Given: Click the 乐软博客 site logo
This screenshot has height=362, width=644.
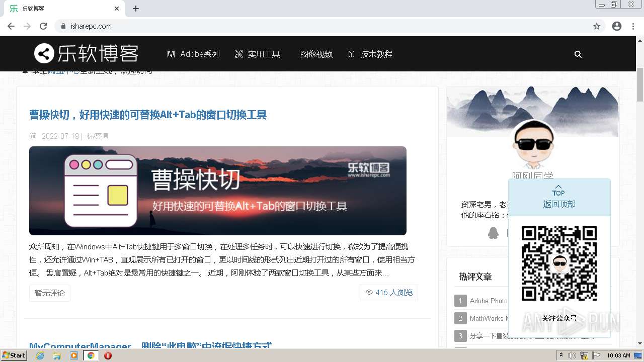Looking at the screenshot, I should pyautogui.click(x=86, y=53).
